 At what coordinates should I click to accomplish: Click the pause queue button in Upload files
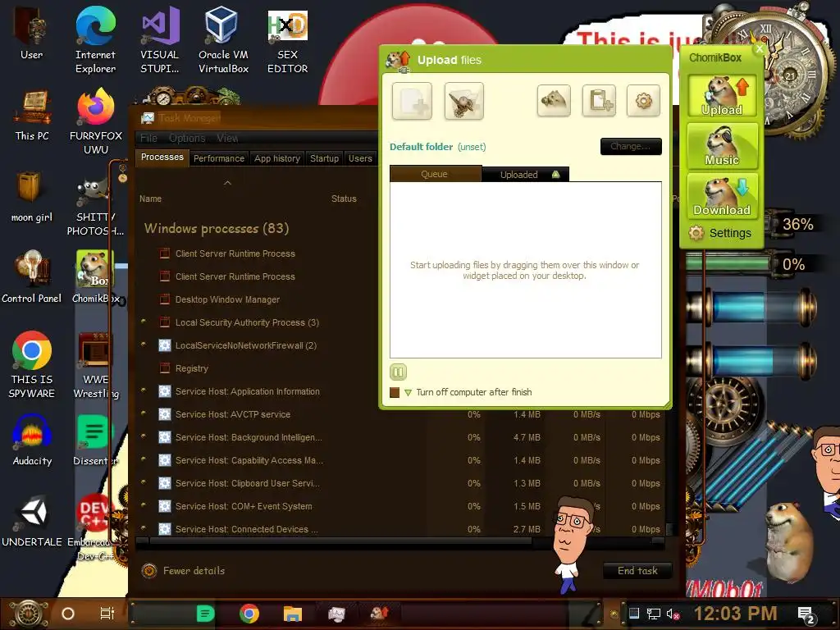point(398,372)
